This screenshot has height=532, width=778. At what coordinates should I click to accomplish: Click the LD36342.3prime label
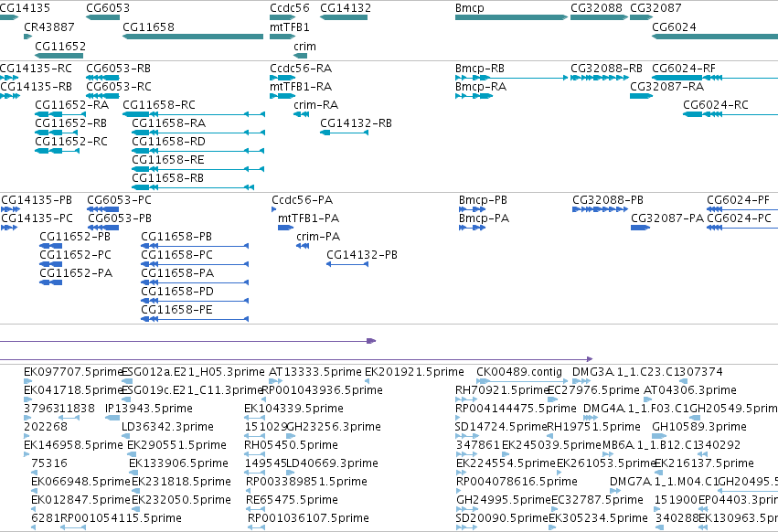pyautogui.click(x=167, y=427)
